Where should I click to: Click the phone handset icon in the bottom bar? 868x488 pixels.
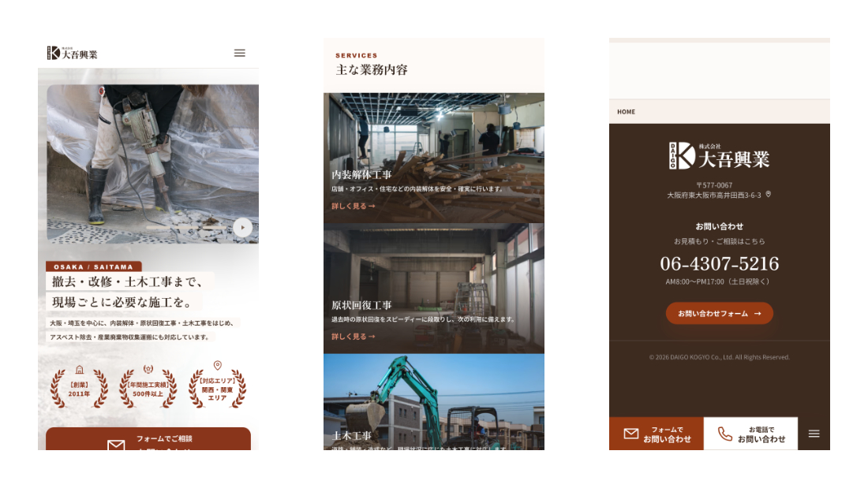[724, 434]
